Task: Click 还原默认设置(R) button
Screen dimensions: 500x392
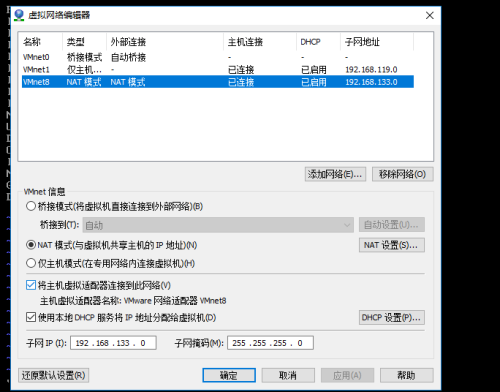Action: pyautogui.click(x=54, y=375)
